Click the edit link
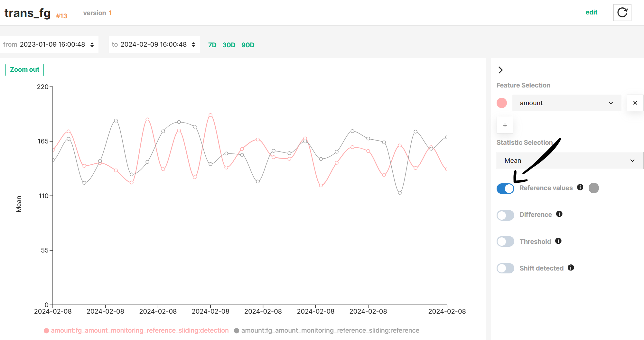The width and height of the screenshot is (644, 340). [592, 12]
